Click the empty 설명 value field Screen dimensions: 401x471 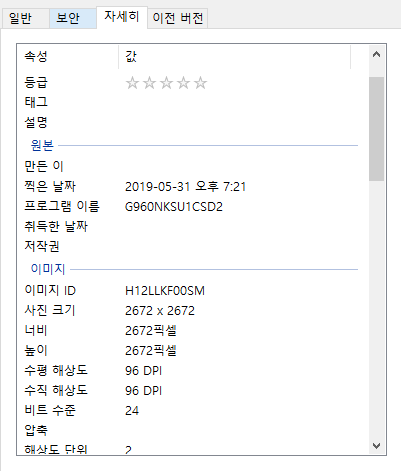pyautogui.click(x=238, y=122)
